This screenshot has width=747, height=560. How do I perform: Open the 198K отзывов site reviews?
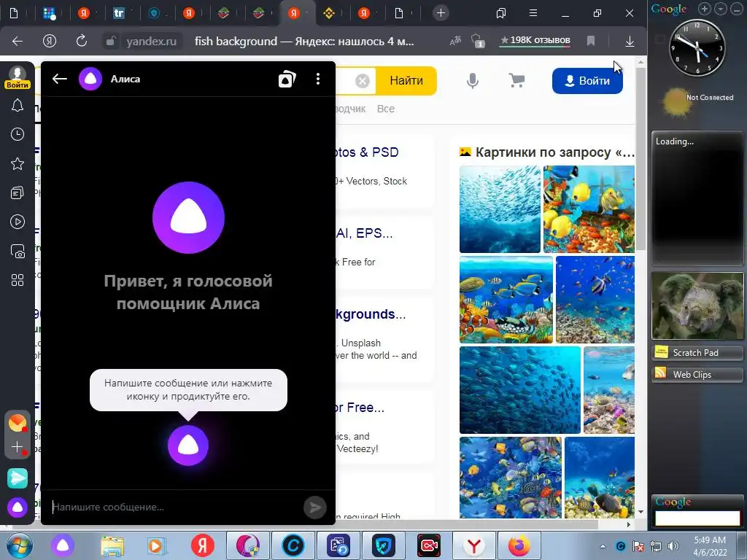point(535,41)
